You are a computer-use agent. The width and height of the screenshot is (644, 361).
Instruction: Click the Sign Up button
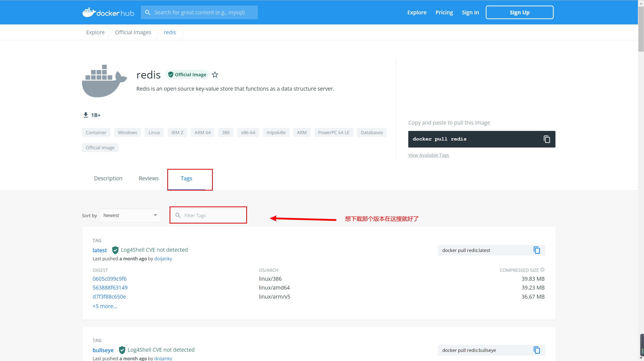coord(519,12)
